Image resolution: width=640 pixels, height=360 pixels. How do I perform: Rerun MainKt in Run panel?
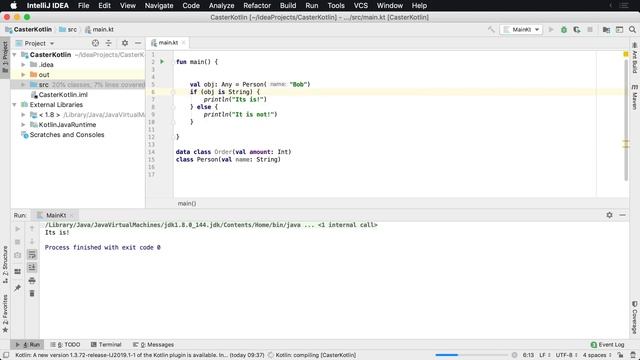(x=18, y=229)
